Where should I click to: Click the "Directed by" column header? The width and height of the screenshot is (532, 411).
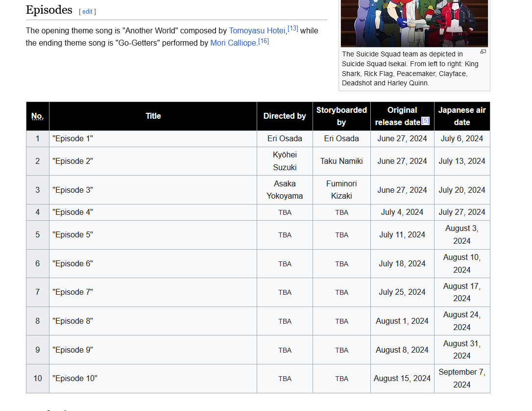pyautogui.click(x=285, y=116)
